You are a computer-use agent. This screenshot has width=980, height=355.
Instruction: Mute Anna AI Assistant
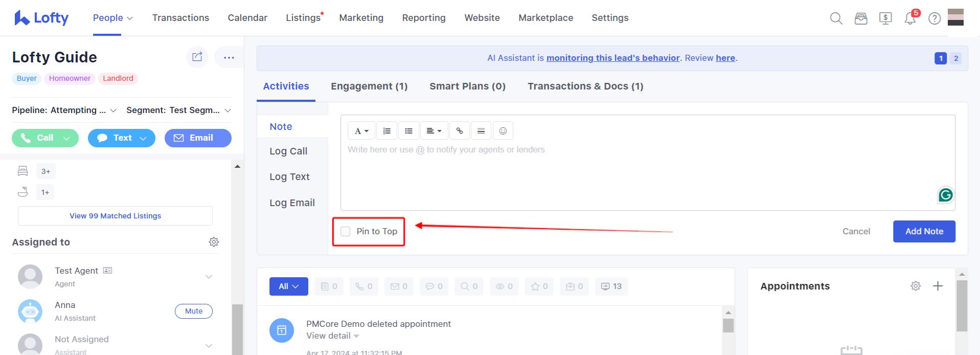[x=194, y=311]
